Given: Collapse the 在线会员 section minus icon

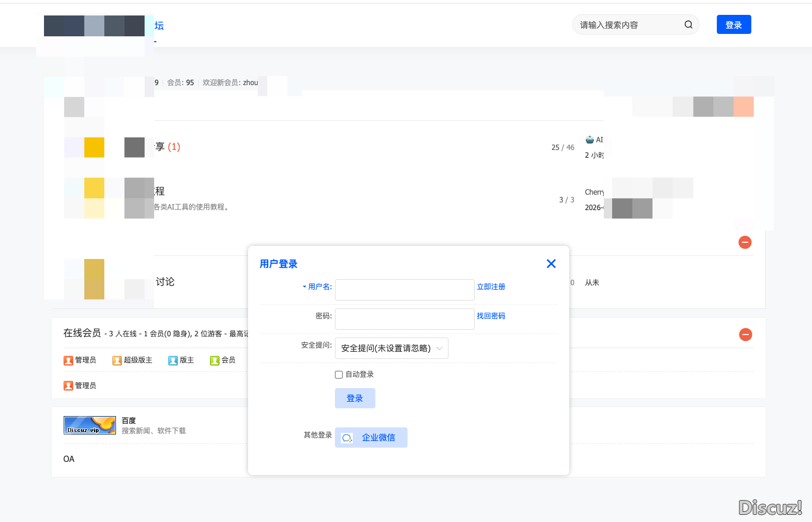Looking at the screenshot, I should pos(745,335).
